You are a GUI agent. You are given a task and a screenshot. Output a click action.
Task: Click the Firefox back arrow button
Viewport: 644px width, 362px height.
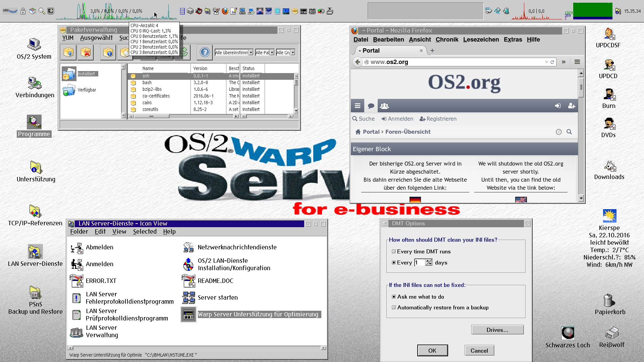pyautogui.click(x=358, y=62)
